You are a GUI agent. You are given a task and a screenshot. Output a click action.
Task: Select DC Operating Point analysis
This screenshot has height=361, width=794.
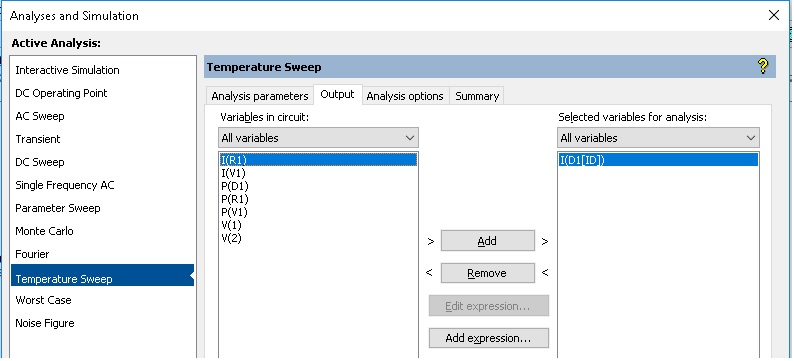pyautogui.click(x=61, y=93)
